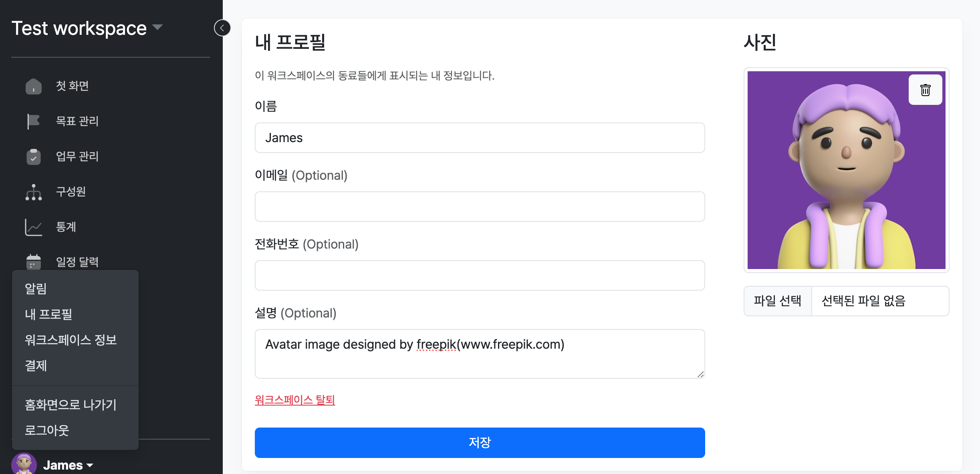Image resolution: width=980 pixels, height=474 pixels.
Task: Click the red 워크스페이스 탈퇴 link
Action: click(295, 400)
